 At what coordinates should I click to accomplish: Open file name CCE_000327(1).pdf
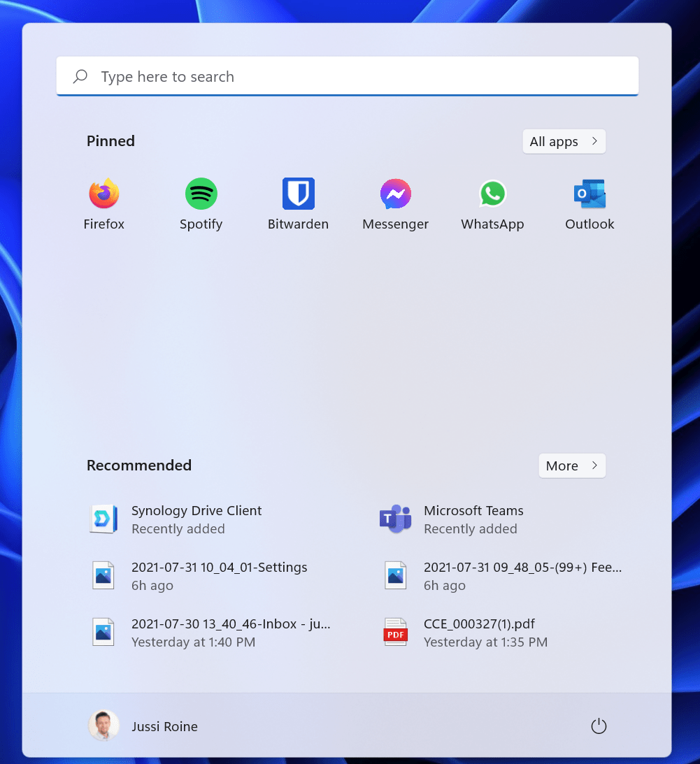click(479, 624)
